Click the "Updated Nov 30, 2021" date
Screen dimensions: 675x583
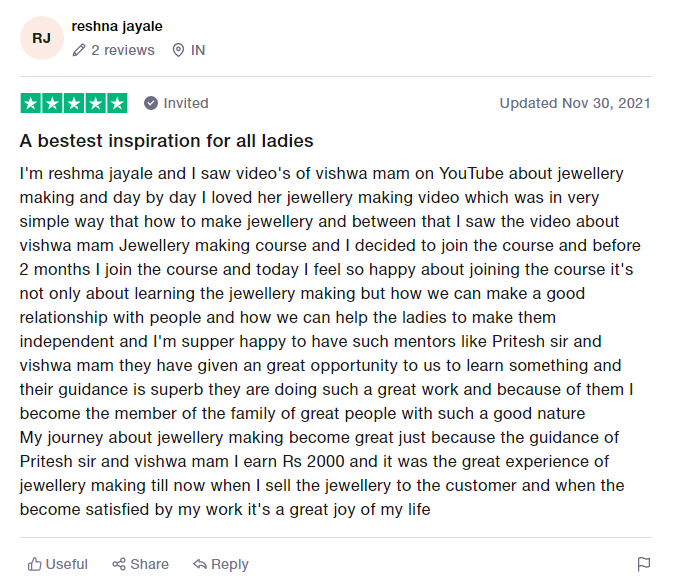575,103
